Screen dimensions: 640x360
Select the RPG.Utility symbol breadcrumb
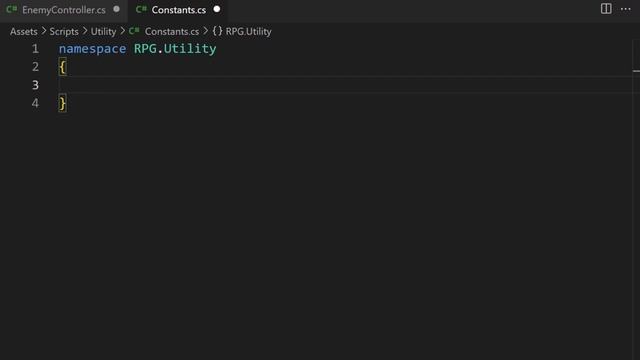click(248, 31)
